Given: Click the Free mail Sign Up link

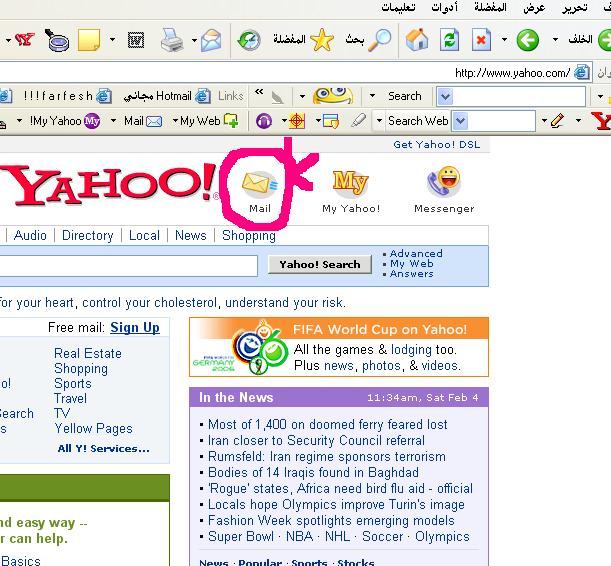Looking at the screenshot, I should coord(135,328).
